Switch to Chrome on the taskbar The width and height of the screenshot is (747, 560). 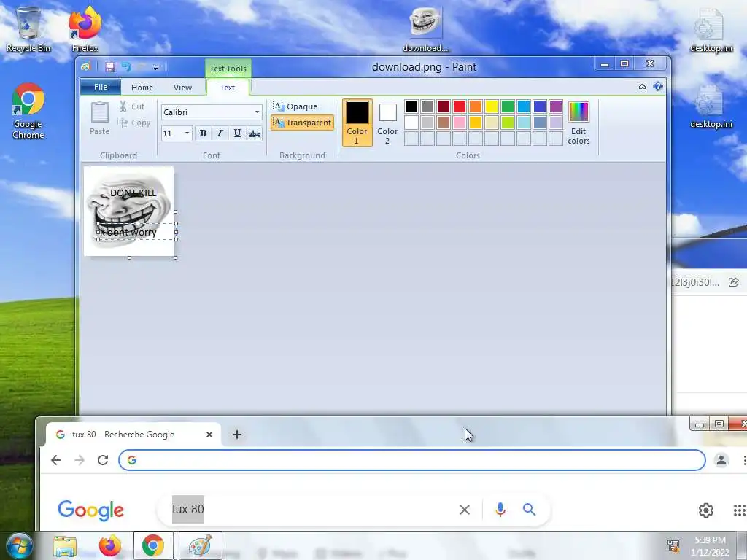click(x=152, y=545)
